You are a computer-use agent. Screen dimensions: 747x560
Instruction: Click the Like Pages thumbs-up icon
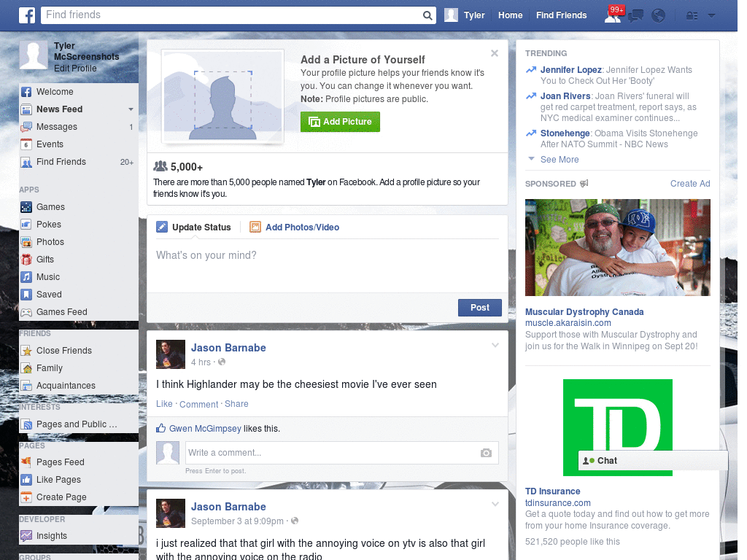(26, 480)
